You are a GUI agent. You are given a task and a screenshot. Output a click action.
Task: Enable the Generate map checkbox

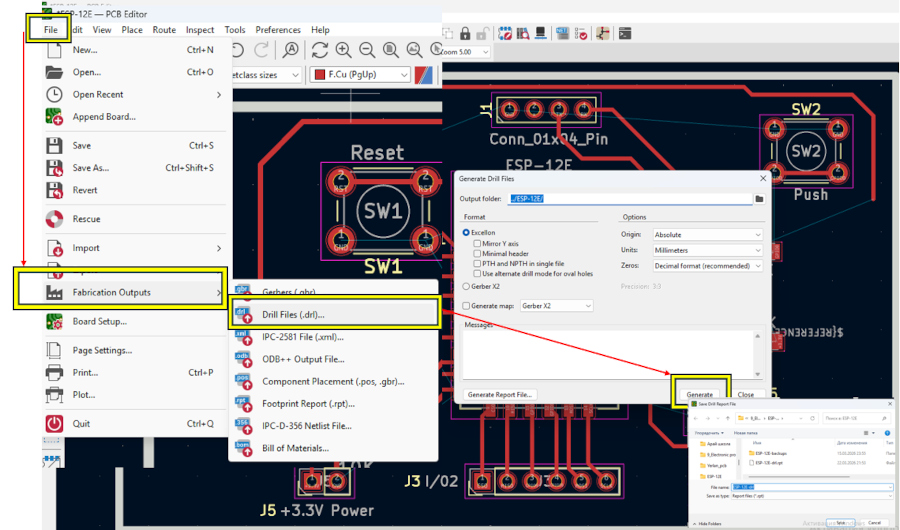pos(466,306)
